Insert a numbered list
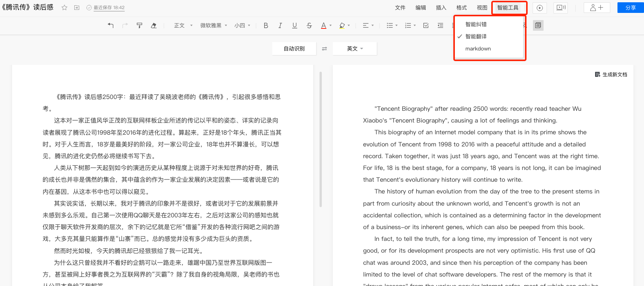Screen dimensions: 644x286 (408, 25)
